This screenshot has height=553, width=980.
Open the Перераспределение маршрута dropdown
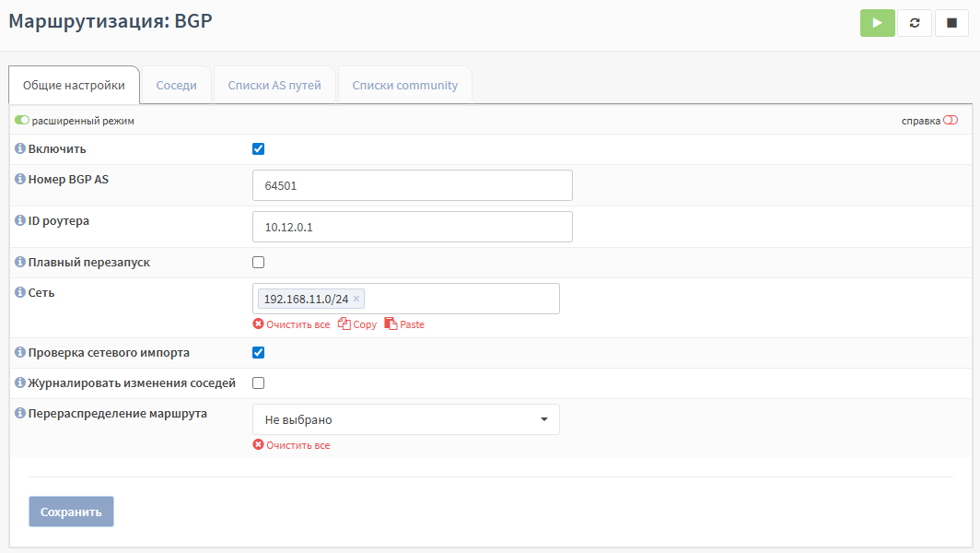click(405, 419)
